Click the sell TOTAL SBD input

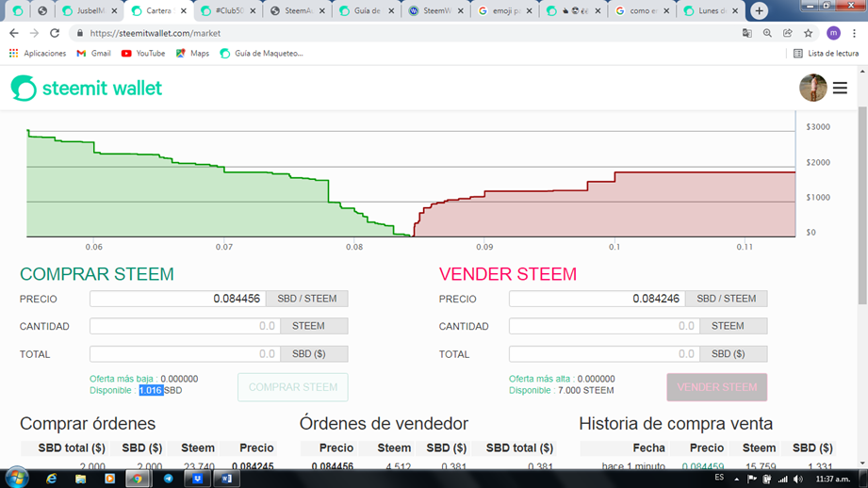604,353
